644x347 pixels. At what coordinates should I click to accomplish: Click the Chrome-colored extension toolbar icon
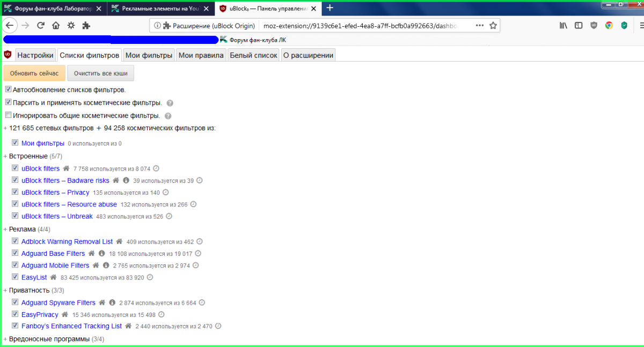point(609,25)
